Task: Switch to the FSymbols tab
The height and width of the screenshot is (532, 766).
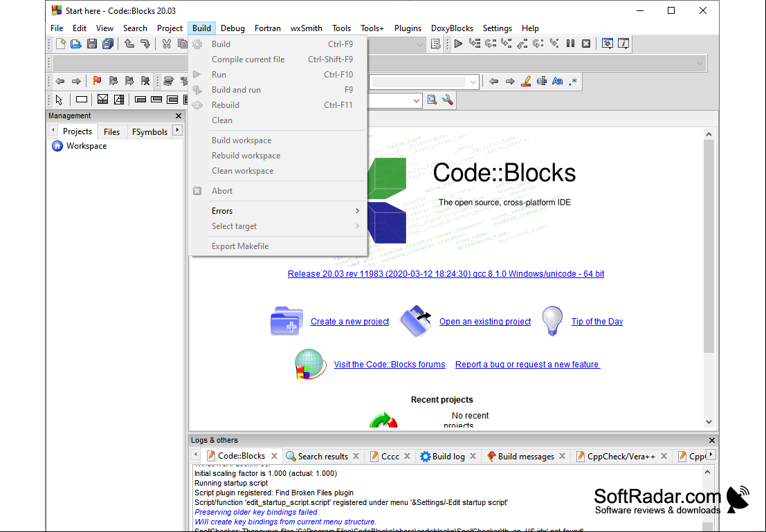Action: (149, 132)
